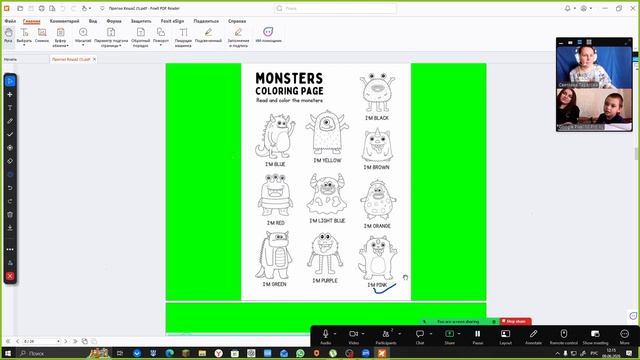Screen dimensions: 640x360
Task: Open the Справка ribbon tab
Action: 237,21
